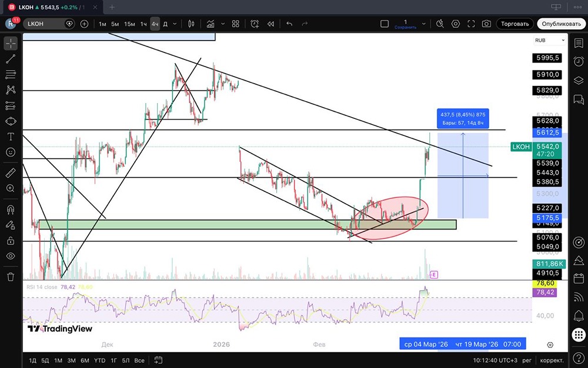Screen dimensions: 588x368
Task: Expand the layout management dropdown
Action: [x=424, y=24]
